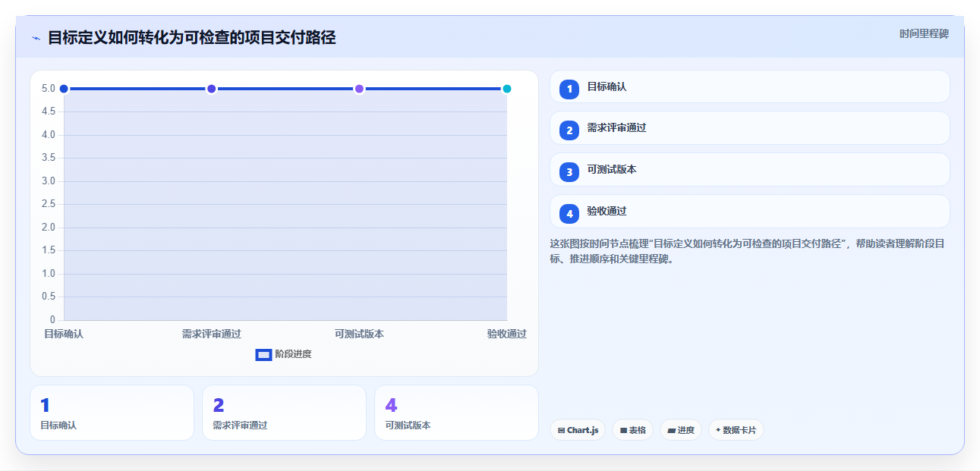Screen dimensions: 980x471
Task: Click the stat card numbered 1 目标确认
Action: pyautogui.click(x=112, y=413)
